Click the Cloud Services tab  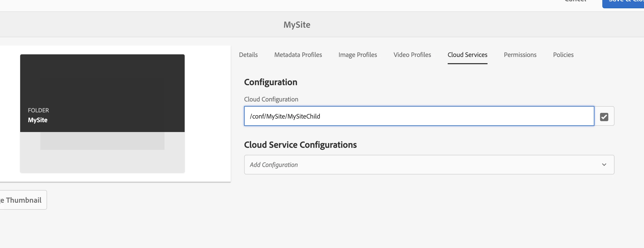coord(467,55)
